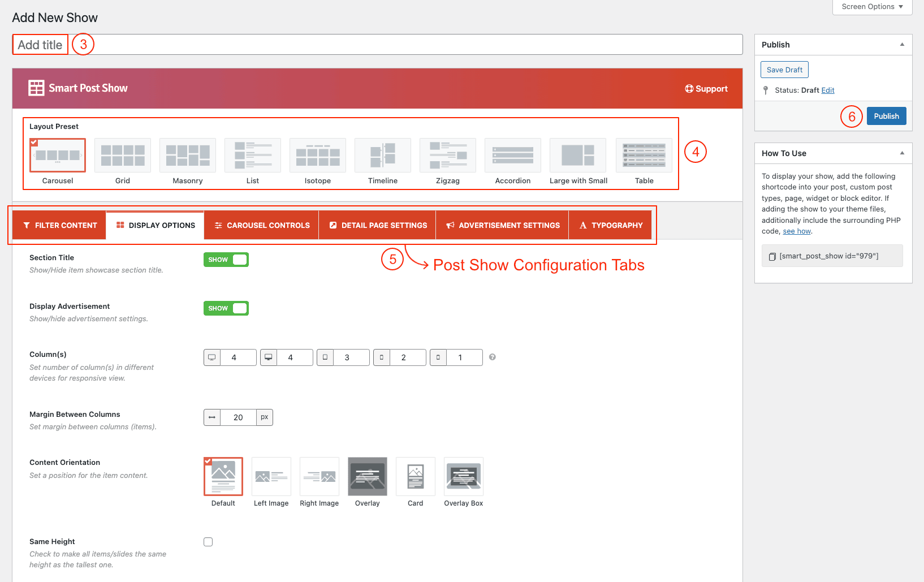This screenshot has width=924, height=582.
Task: Choose the Accordion layout preset icon
Action: tap(513, 156)
